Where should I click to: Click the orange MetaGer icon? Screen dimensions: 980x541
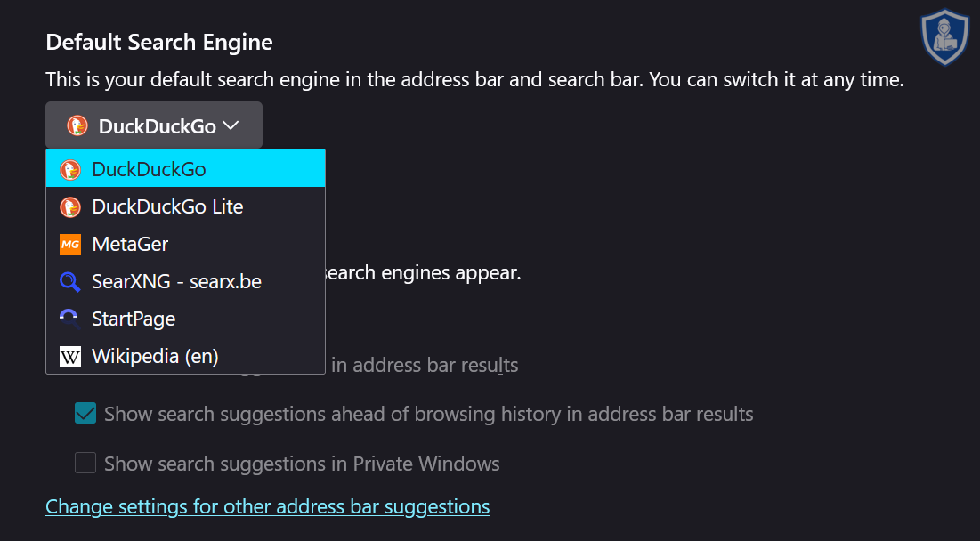[70, 243]
